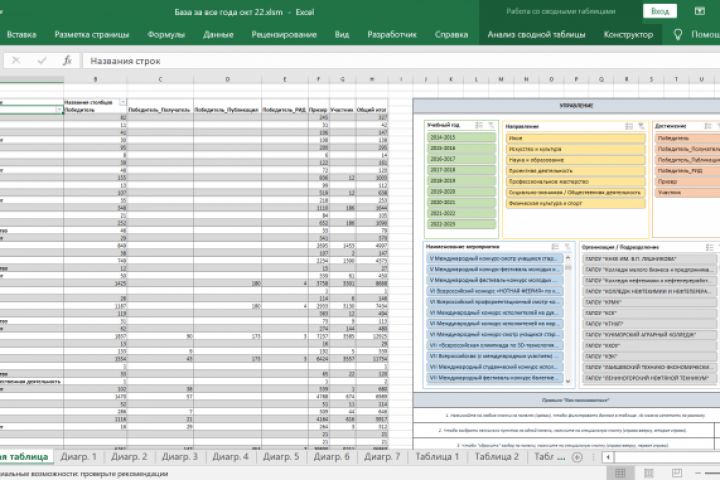Viewport: 720px width, 480px height.
Task: Click horizontal scrollbar left arrow
Action: click(608, 457)
